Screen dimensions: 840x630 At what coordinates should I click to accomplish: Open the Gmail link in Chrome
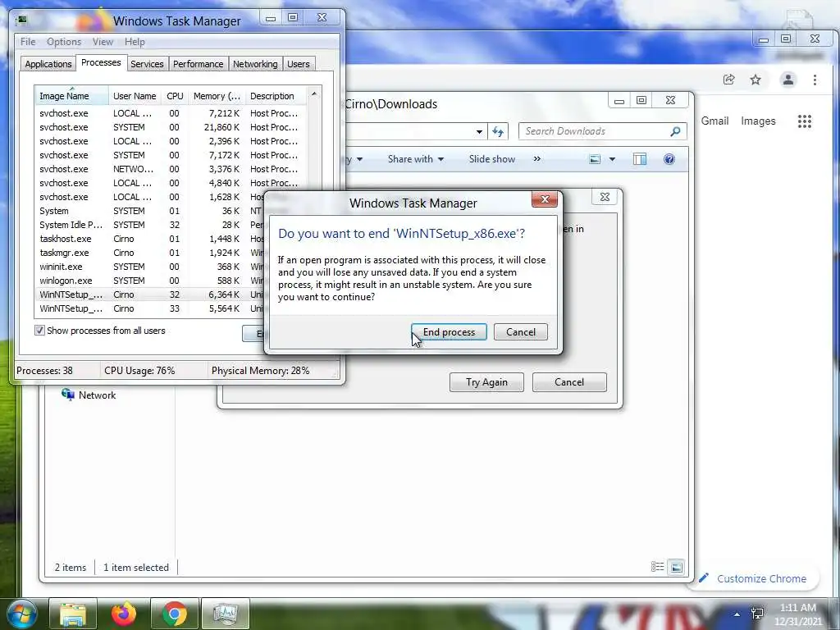pyautogui.click(x=714, y=121)
